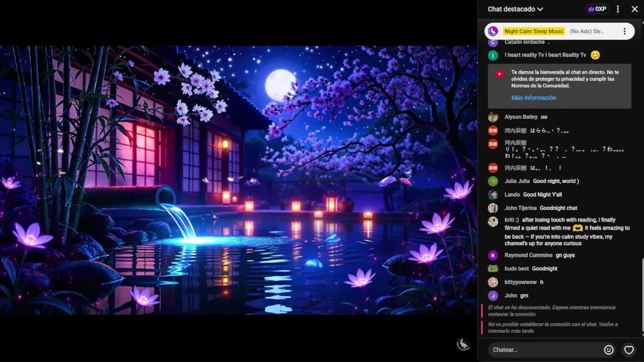Open chat options three-dot menu in header

tap(618, 9)
